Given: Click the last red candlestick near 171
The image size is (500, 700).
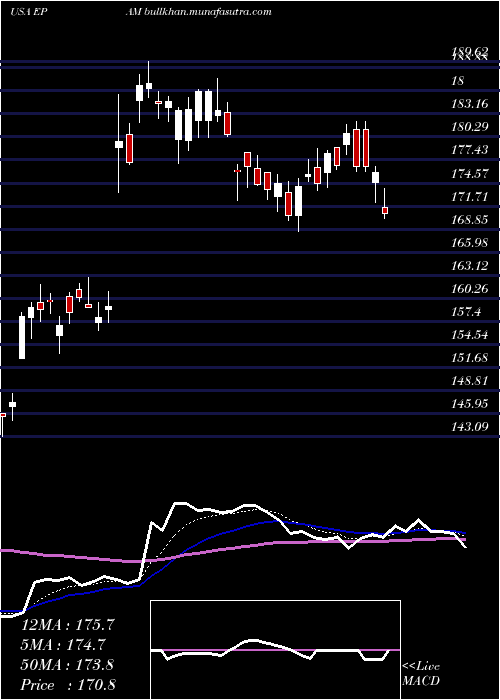Looking at the screenshot, I should point(385,210).
